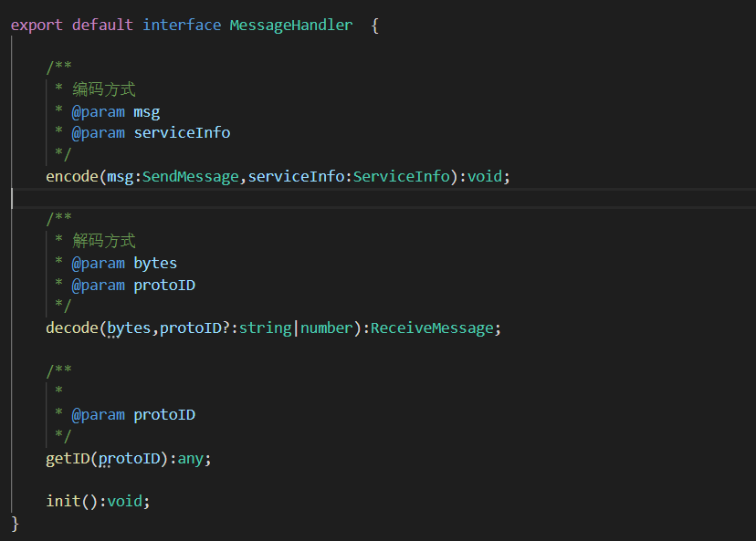The height and width of the screenshot is (541, 756).
Task: Click the init method name
Action: point(63,501)
